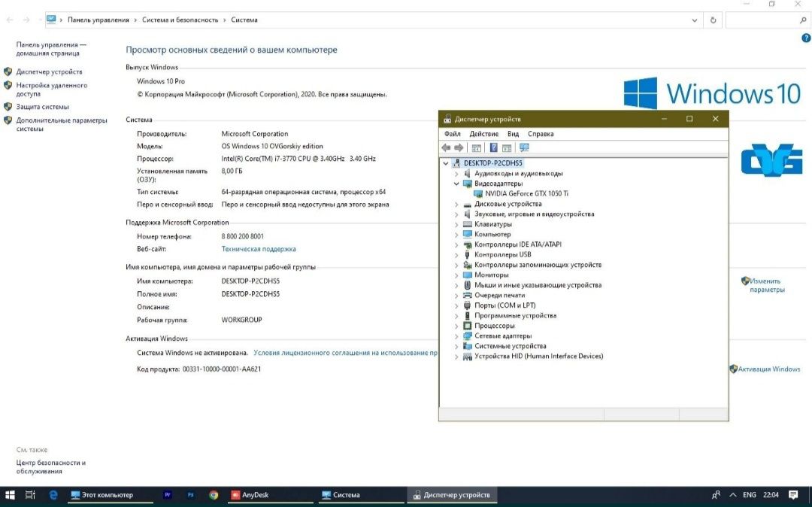The width and height of the screenshot is (812, 507).
Task: Select the Порты (COM и LPT) category
Action: click(x=505, y=305)
